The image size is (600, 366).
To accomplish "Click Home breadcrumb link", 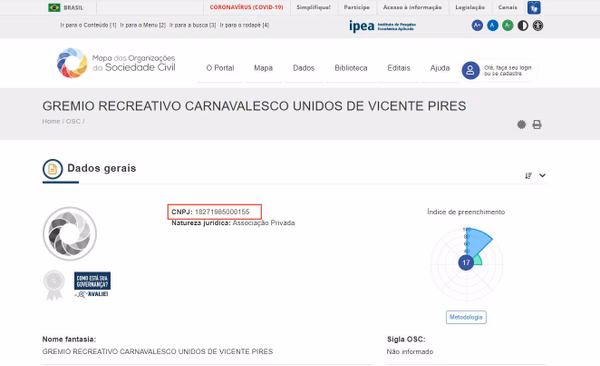I will [51, 121].
